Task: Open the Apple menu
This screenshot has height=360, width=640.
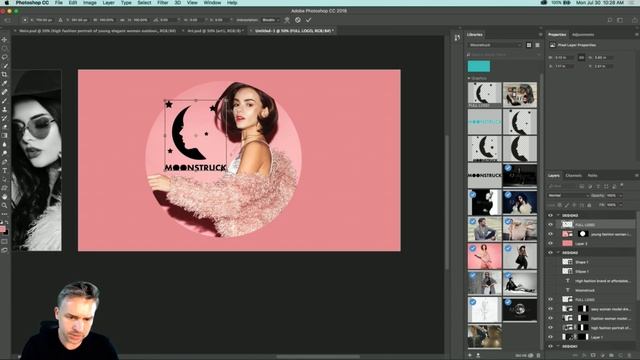Action: (x=7, y=3)
